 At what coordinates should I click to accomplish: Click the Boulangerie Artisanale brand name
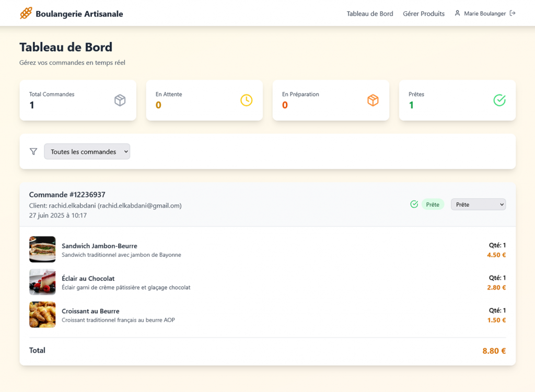79,14
